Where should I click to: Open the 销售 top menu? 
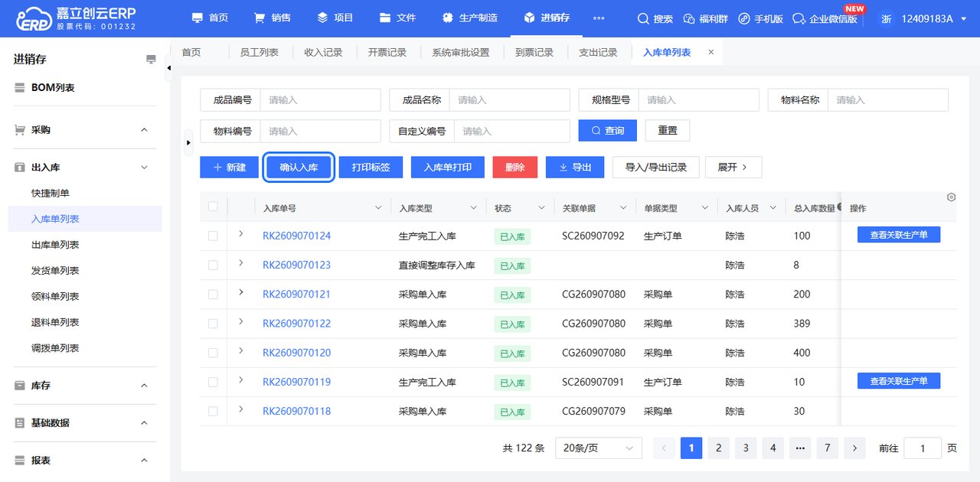pos(273,18)
